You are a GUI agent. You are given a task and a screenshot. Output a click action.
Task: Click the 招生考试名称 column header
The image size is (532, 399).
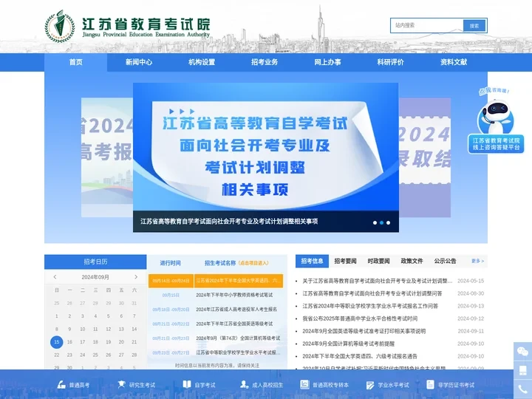pos(220,263)
